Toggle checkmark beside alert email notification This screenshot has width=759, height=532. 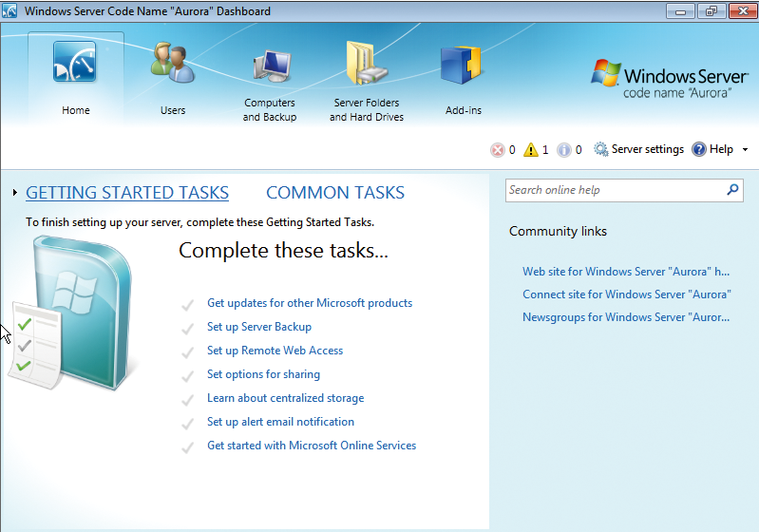click(x=187, y=423)
